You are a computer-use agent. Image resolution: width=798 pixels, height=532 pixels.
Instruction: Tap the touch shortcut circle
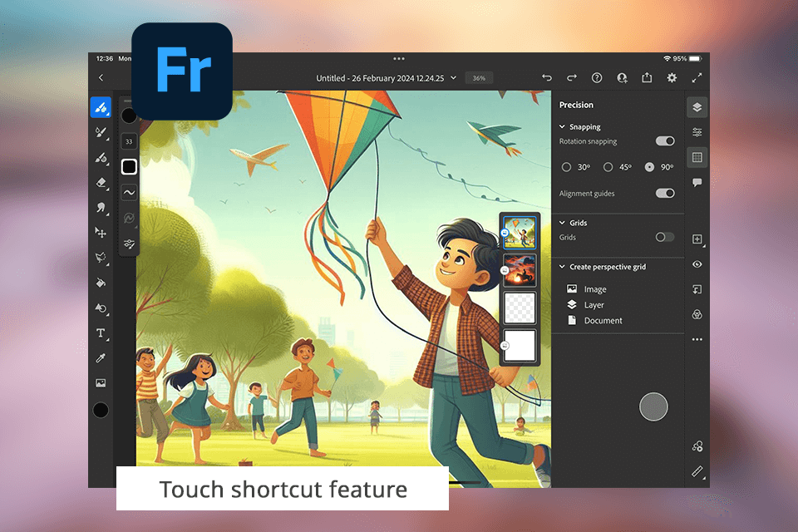[x=653, y=406]
